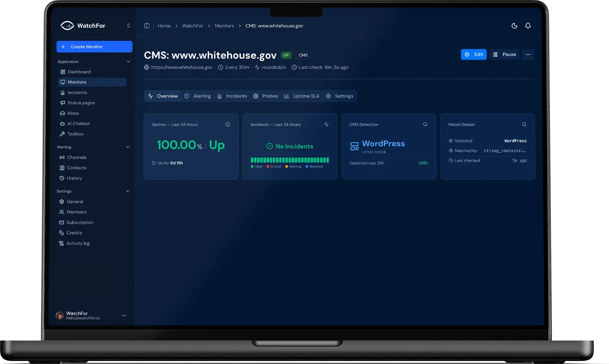Viewport: 609px width, 364px height.
Task: Select Monitors in the sidebar
Action: click(x=92, y=82)
